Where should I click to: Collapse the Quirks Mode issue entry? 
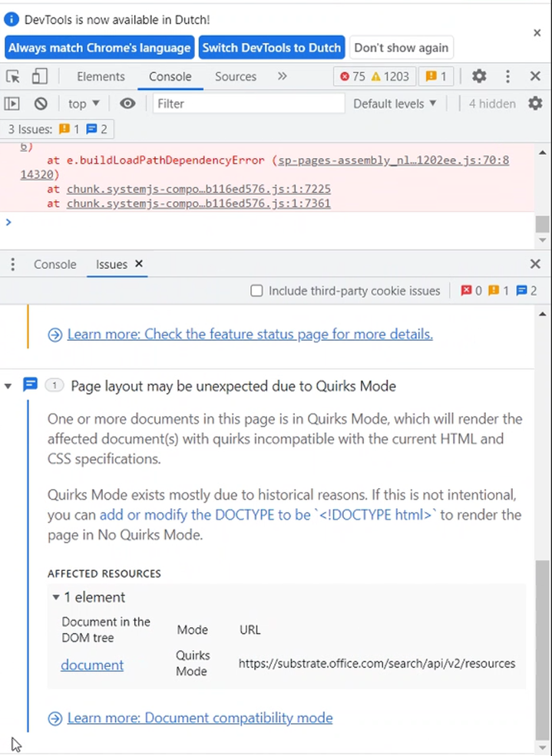[x=8, y=385]
